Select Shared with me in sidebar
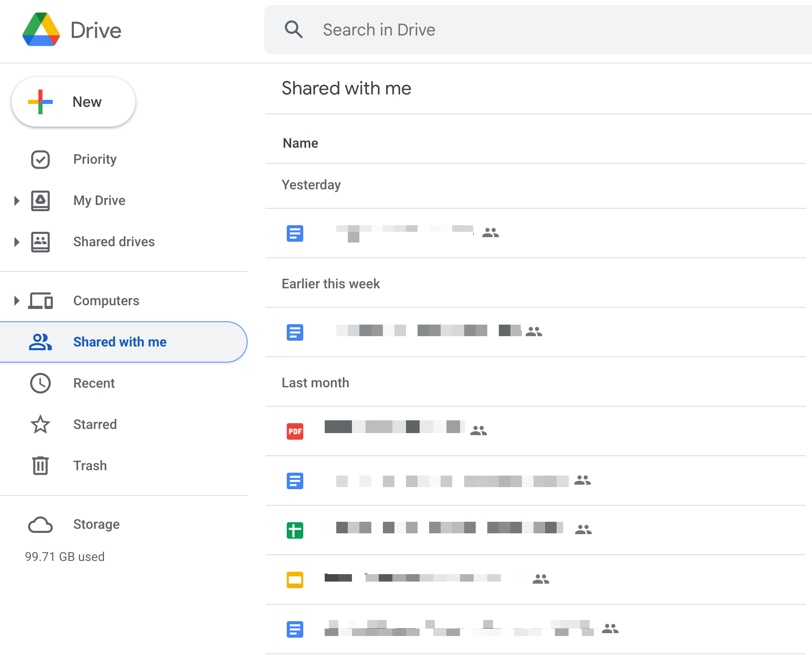This screenshot has height=655, width=812. click(x=123, y=342)
